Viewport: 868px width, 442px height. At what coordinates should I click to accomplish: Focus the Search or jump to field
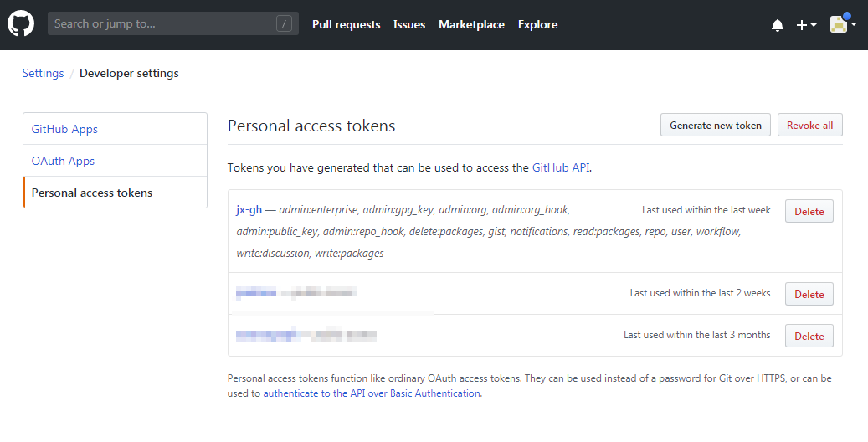coord(172,23)
